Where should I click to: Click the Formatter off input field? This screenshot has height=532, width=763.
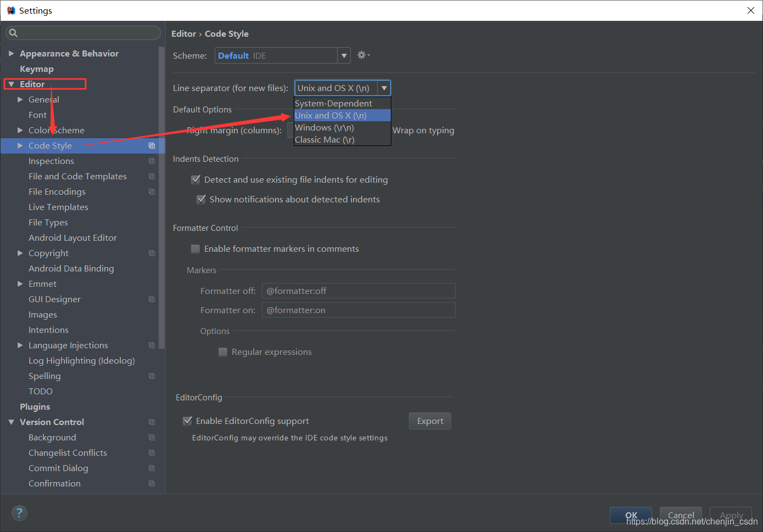[x=358, y=291]
